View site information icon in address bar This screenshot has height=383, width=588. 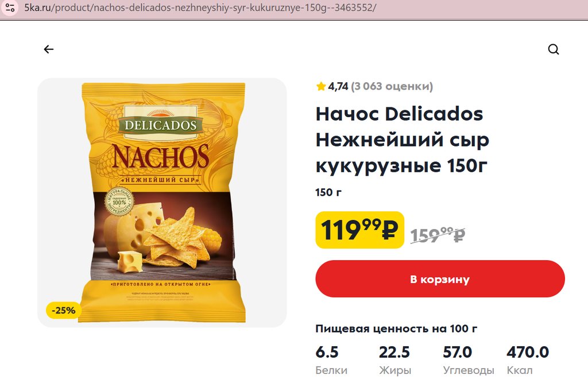pos(10,7)
